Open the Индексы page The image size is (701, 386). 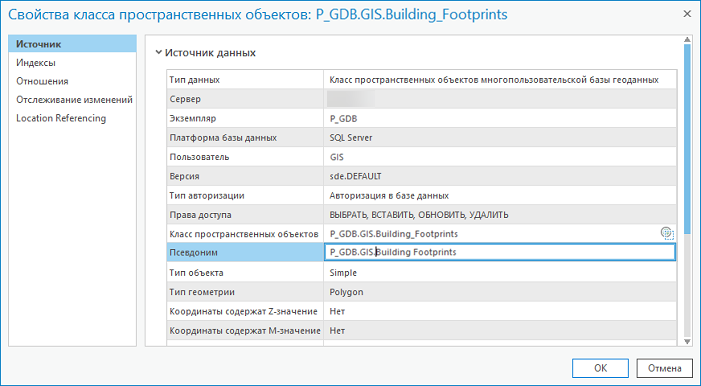pyautogui.click(x=36, y=63)
